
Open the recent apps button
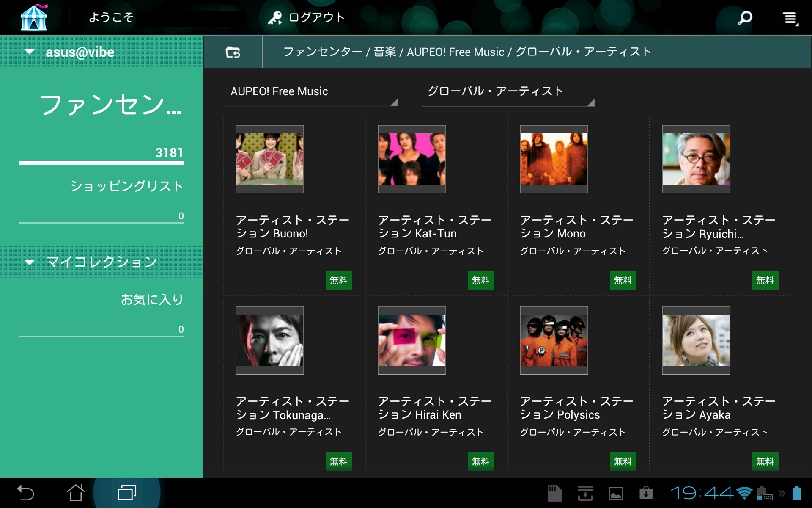tap(126, 493)
